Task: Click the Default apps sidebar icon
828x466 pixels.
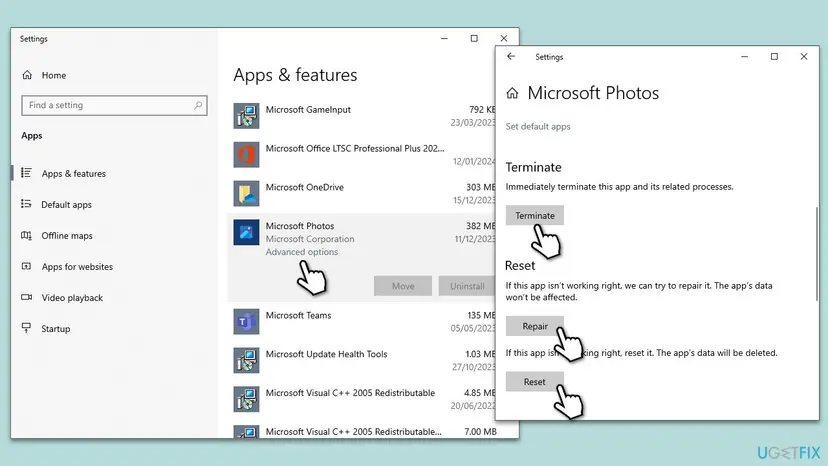Action: 26,204
